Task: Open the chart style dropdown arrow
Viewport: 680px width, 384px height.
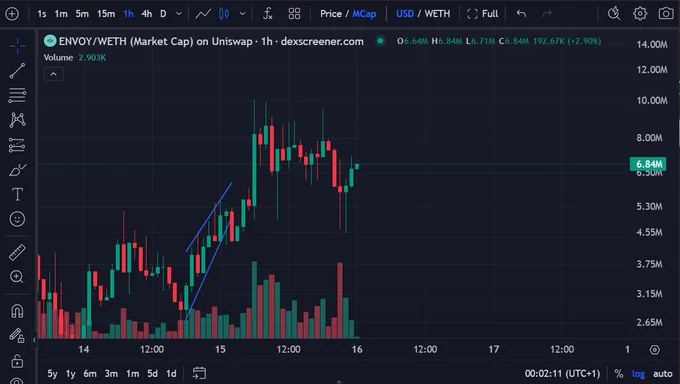Action: tap(242, 14)
